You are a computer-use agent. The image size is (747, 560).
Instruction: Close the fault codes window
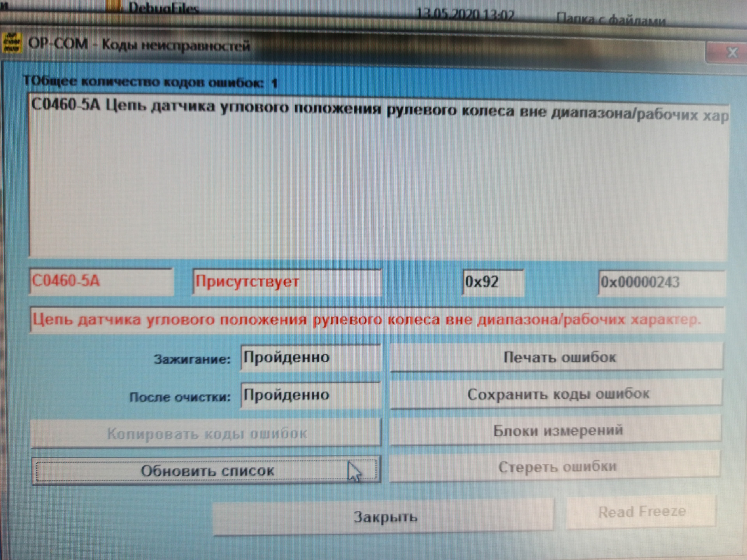pyautogui.click(x=732, y=52)
